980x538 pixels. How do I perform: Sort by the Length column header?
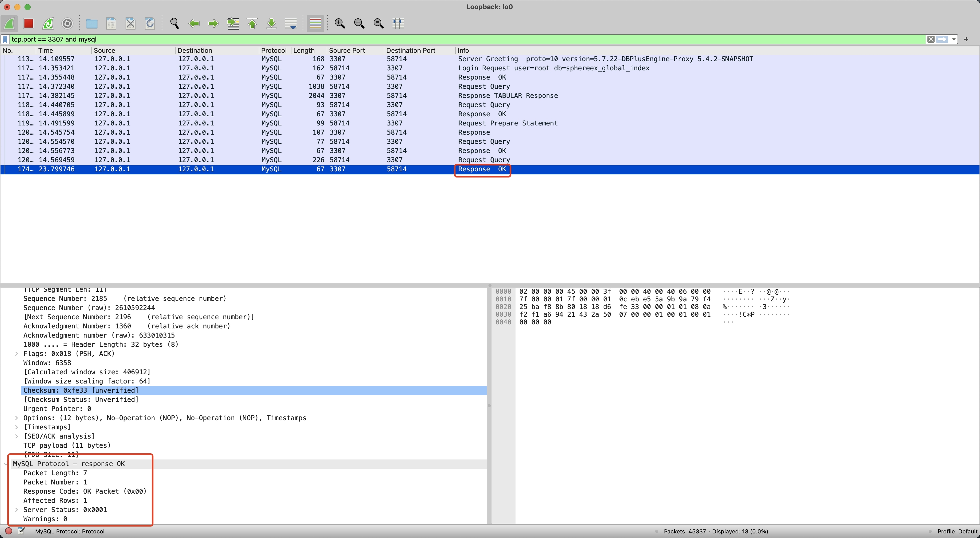coord(304,50)
